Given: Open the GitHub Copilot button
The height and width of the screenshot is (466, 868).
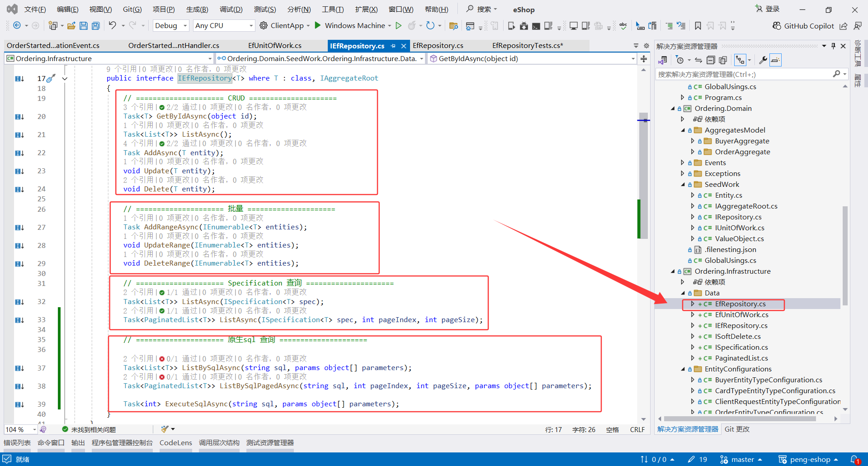Looking at the screenshot, I should click(803, 26).
